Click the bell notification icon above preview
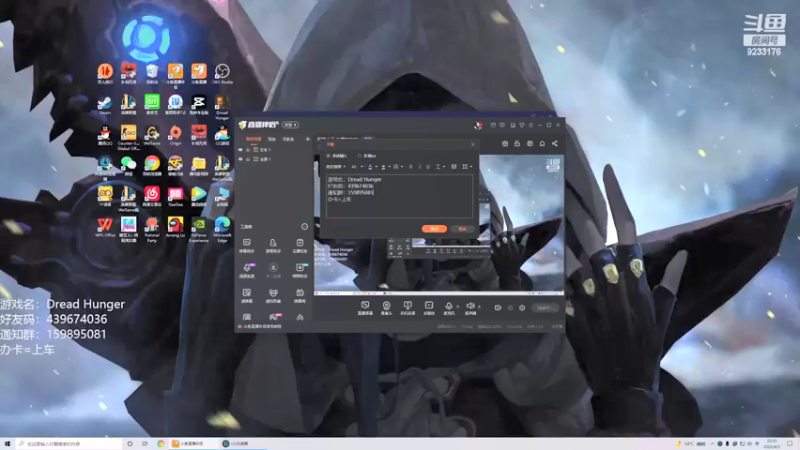The height and width of the screenshot is (450, 800). coord(542,144)
